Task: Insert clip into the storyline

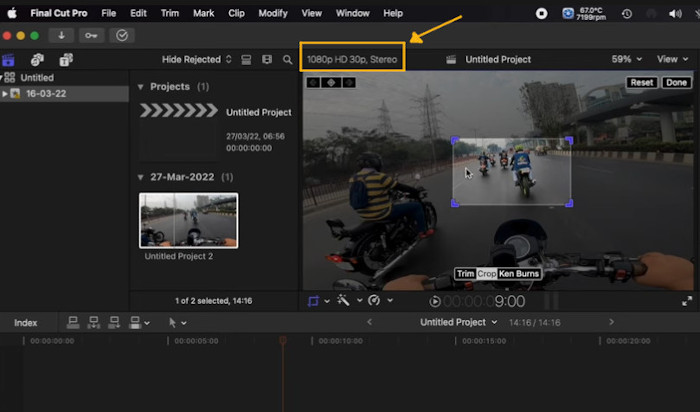Action: 94,322
